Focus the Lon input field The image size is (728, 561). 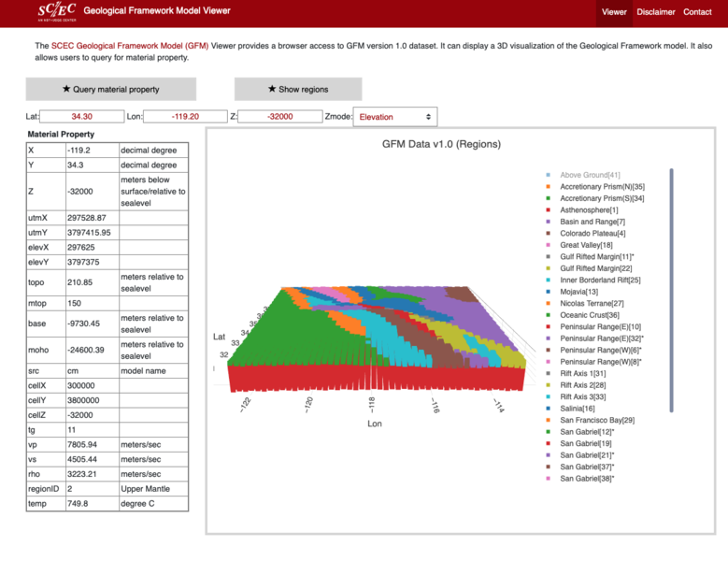(185, 117)
